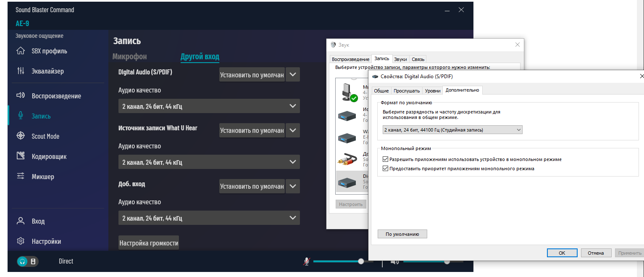Expand arrow next to What U Hear default button

293,130
